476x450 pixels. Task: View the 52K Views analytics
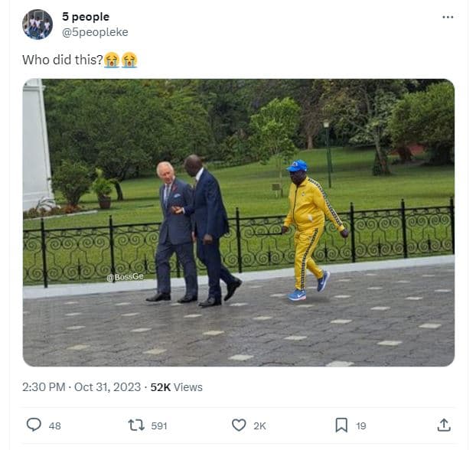[176, 387]
